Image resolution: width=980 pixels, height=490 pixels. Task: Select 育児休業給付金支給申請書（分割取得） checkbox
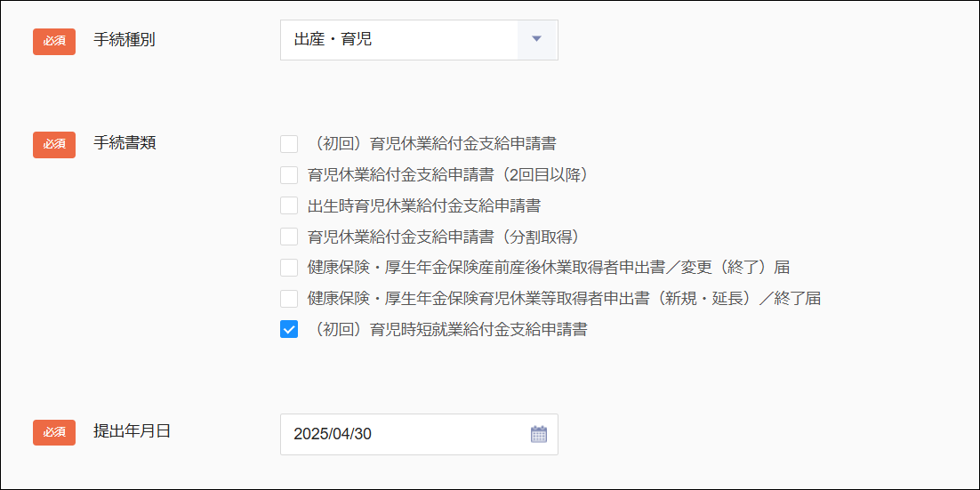coord(289,237)
